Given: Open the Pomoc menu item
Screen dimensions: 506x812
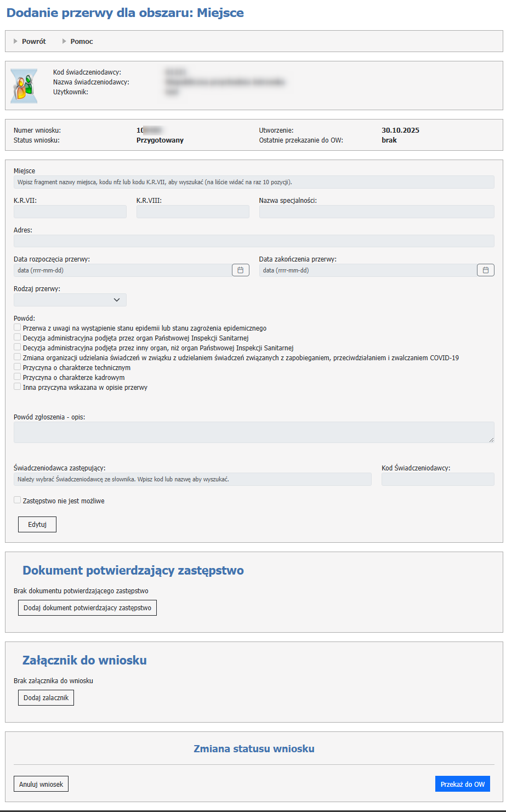Looking at the screenshot, I should click(x=82, y=41).
